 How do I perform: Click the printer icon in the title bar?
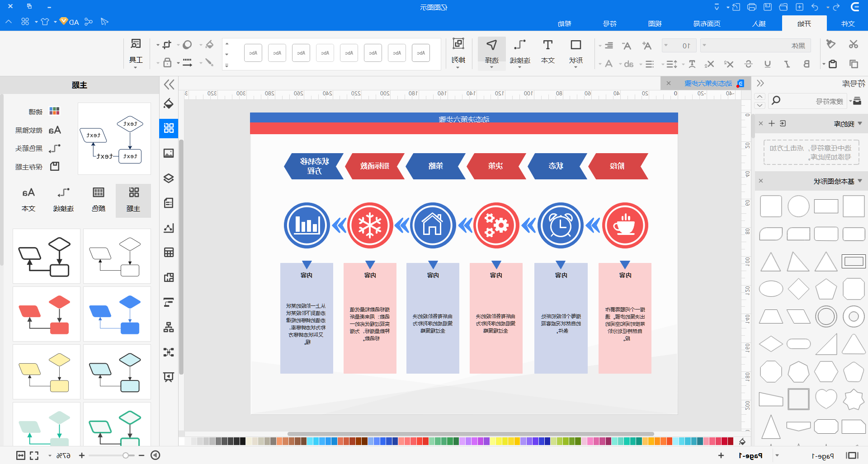[x=752, y=7]
